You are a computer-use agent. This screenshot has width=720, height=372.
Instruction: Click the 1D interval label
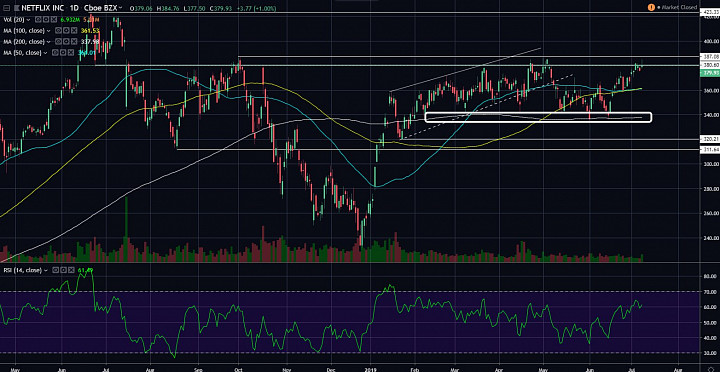[x=74, y=8]
